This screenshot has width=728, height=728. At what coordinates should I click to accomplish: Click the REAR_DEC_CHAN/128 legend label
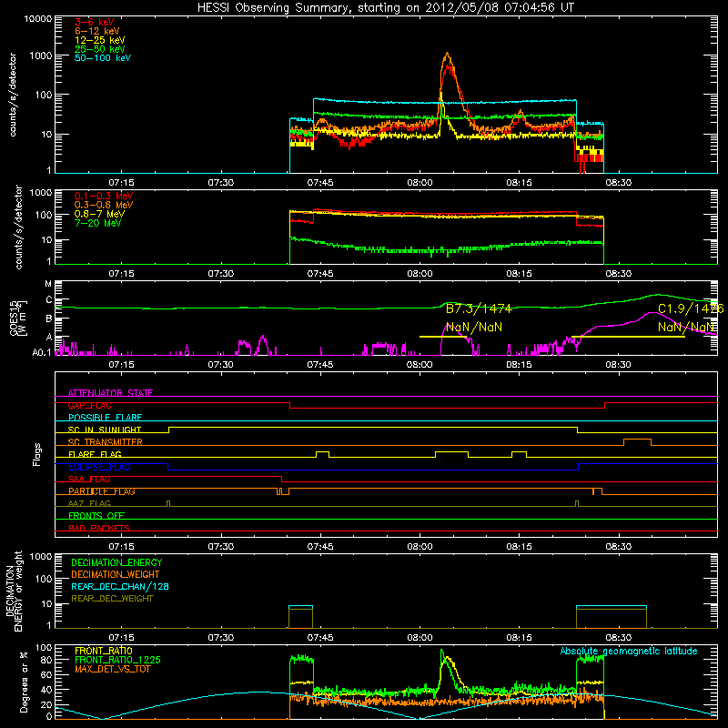click(x=120, y=586)
